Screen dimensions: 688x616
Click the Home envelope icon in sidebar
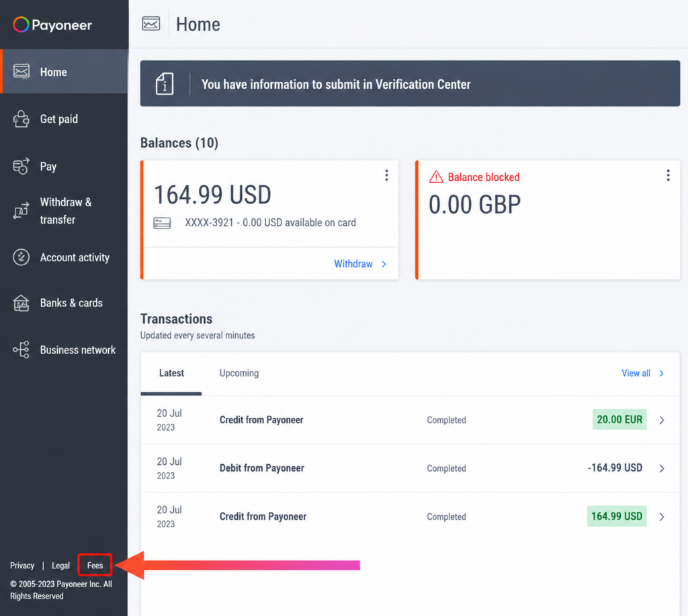coord(21,71)
